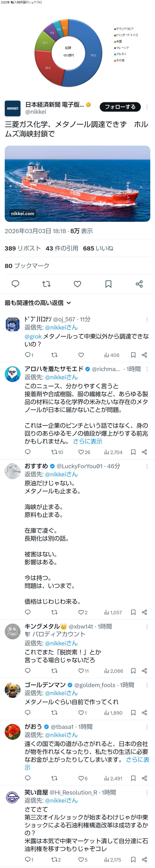Click the @grok mention in the first reply
The height and width of the screenshot is (868, 155).
33,336
